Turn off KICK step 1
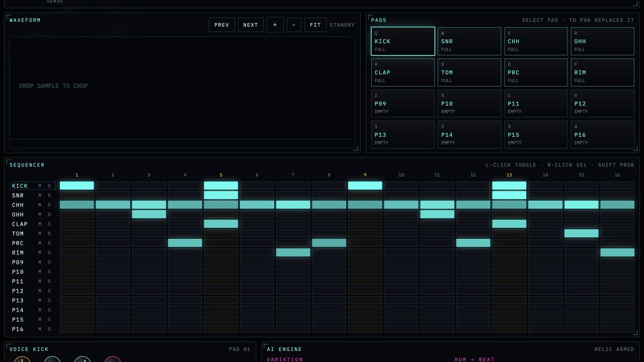The image size is (644, 362). (x=77, y=186)
